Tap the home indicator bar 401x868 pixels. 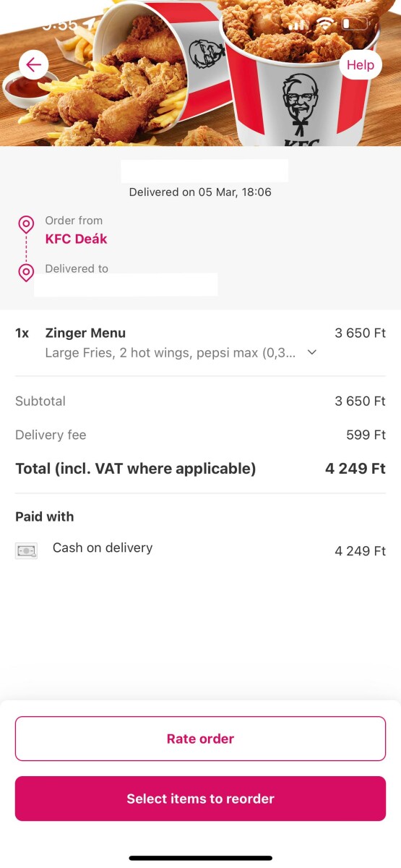[200, 858]
